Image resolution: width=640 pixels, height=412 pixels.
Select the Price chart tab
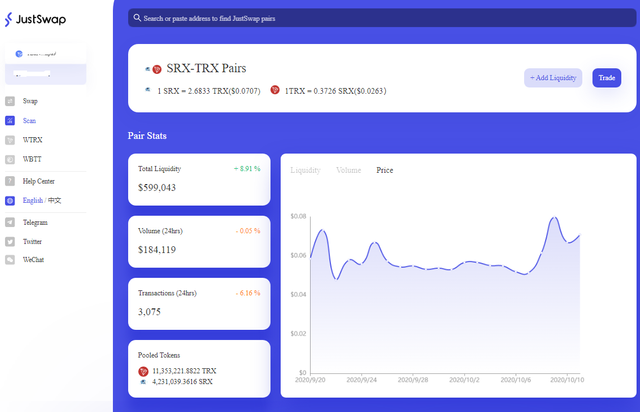pyautogui.click(x=384, y=170)
